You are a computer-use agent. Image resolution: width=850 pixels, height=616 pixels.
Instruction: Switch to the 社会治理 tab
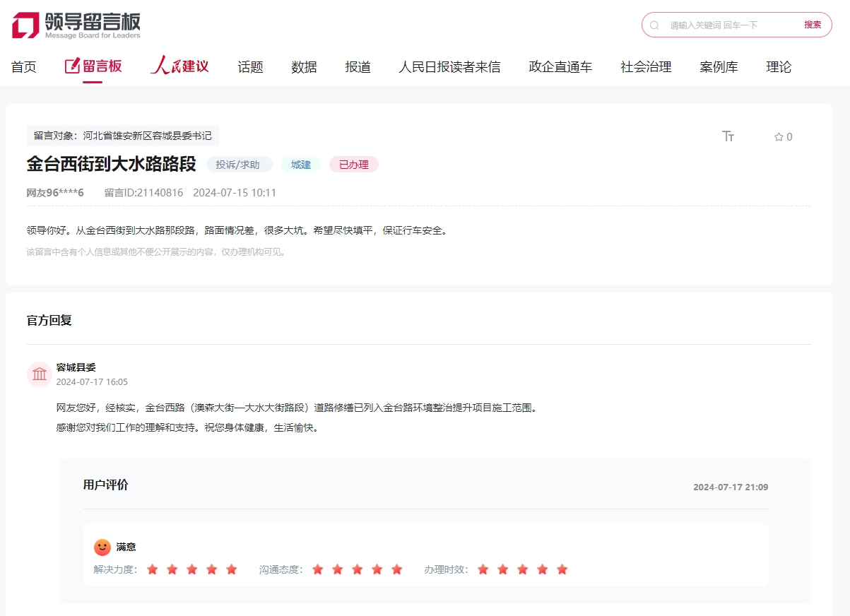[x=647, y=66]
